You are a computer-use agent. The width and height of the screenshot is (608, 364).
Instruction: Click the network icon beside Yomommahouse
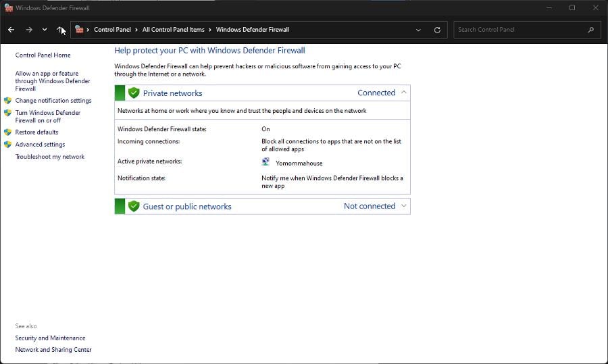click(265, 162)
